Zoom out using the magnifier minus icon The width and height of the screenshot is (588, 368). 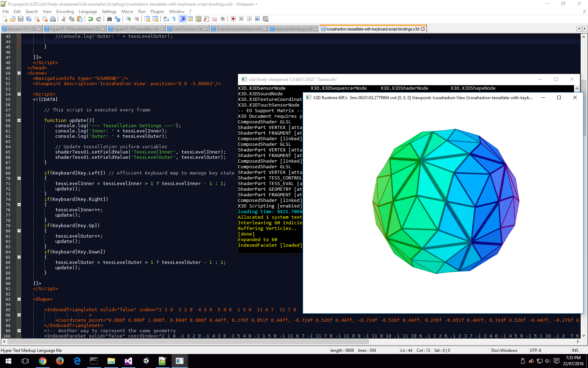(136, 19)
